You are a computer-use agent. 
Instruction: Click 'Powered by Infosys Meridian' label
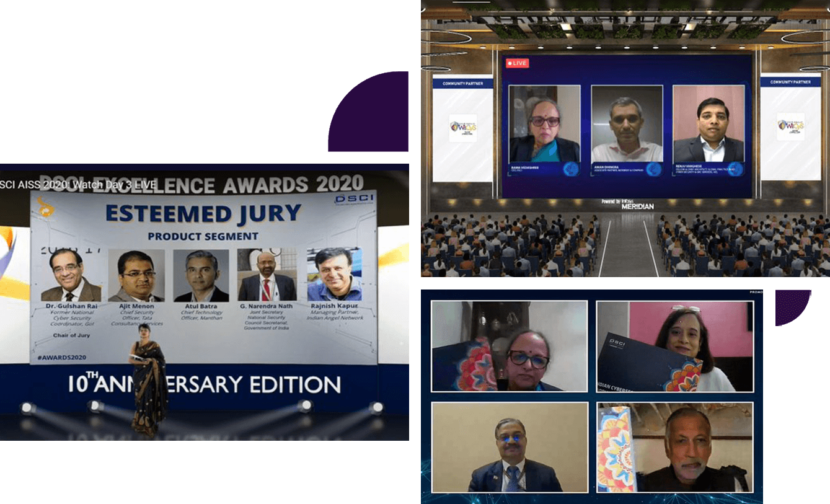click(627, 204)
